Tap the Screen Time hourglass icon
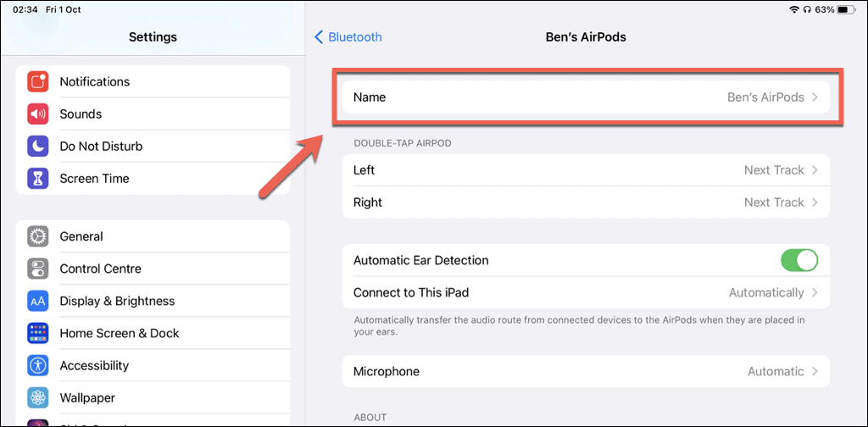 point(37,179)
